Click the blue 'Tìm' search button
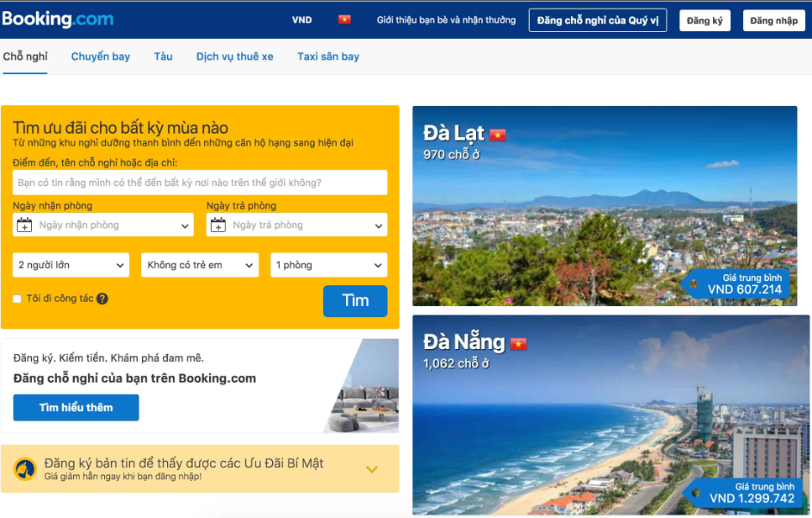The width and height of the screenshot is (812, 518). click(x=356, y=301)
